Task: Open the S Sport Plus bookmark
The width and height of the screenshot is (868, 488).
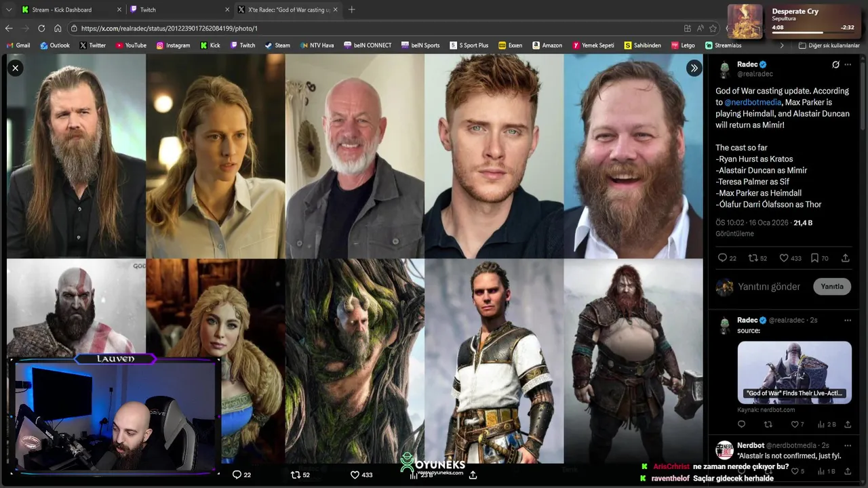Action: (469, 45)
